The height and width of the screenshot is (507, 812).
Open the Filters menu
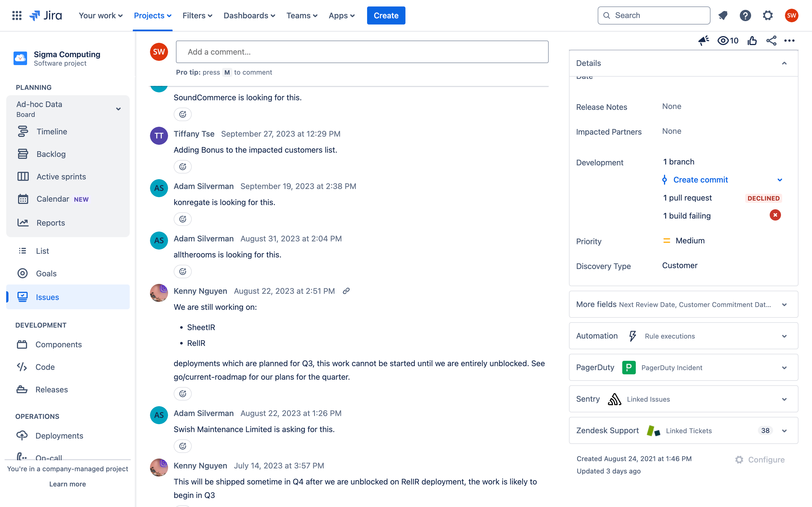coord(197,15)
